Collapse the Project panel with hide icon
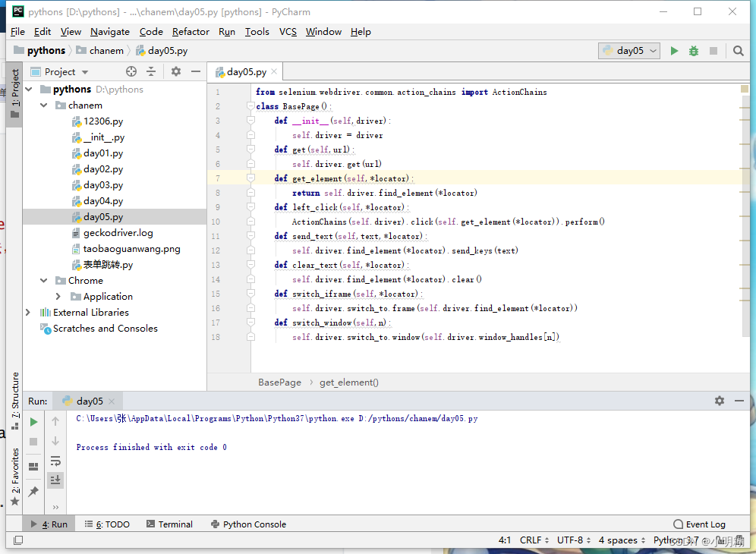The width and height of the screenshot is (756, 554). [x=196, y=71]
